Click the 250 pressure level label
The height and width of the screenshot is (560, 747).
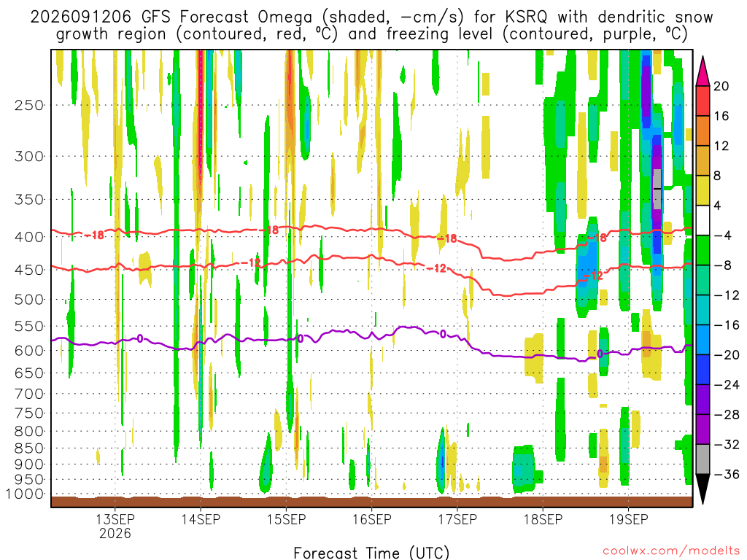29,105
